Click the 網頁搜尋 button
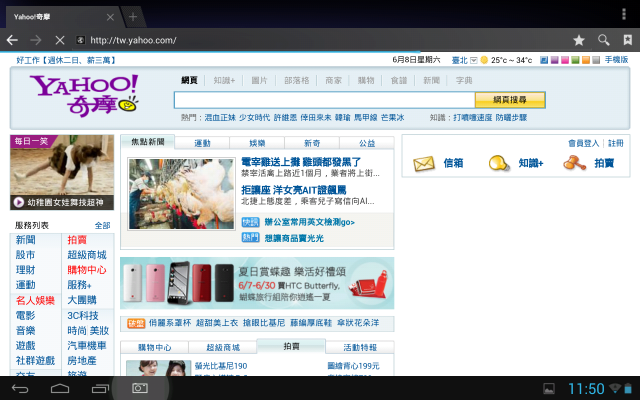Viewport: 640px width, 400px height. pos(510,100)
